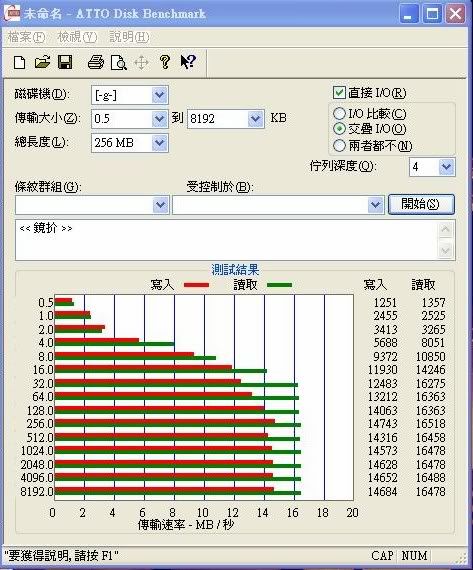Open the 傳輸大小 0.5 start dropdown
Screen dimensions: 473x570
coord(159,119)
